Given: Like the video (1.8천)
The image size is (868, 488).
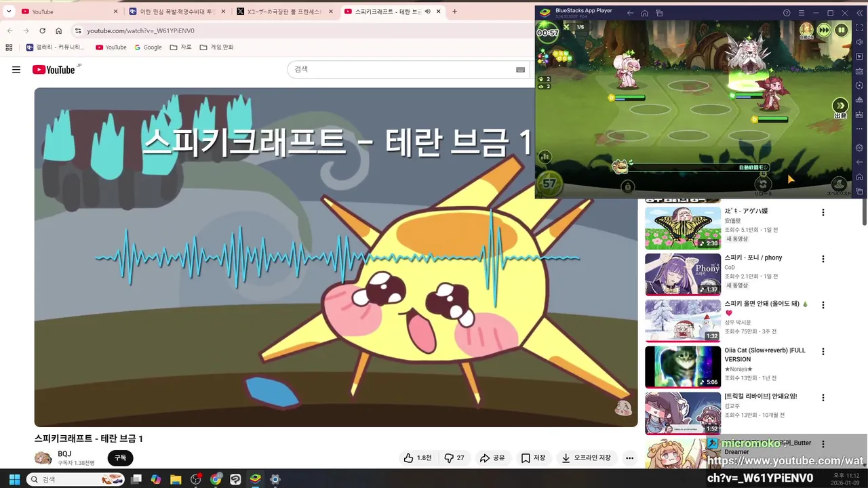Looking at the screenshot, I should tap(417, 458).
